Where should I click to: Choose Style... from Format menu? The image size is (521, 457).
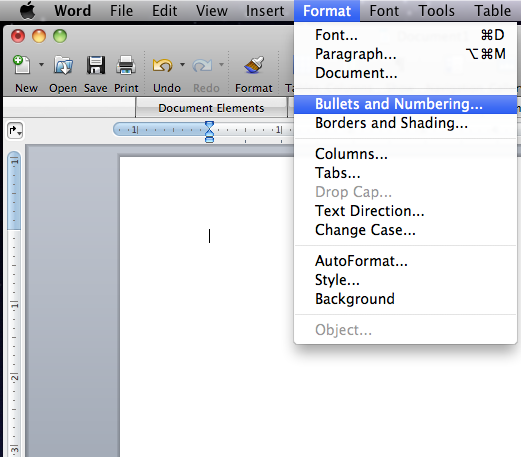[x=405, y=280]
